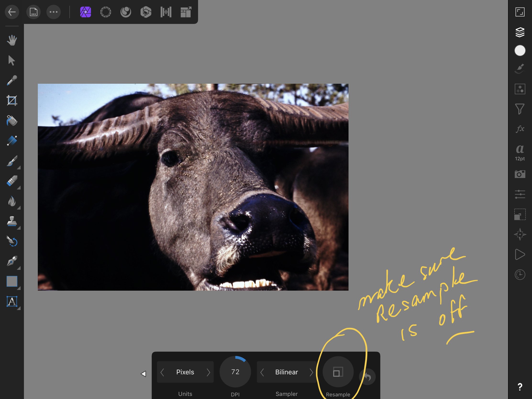The image size is (532, 399).
Task: Open the Macro play studio
Action: pos(520,255)
